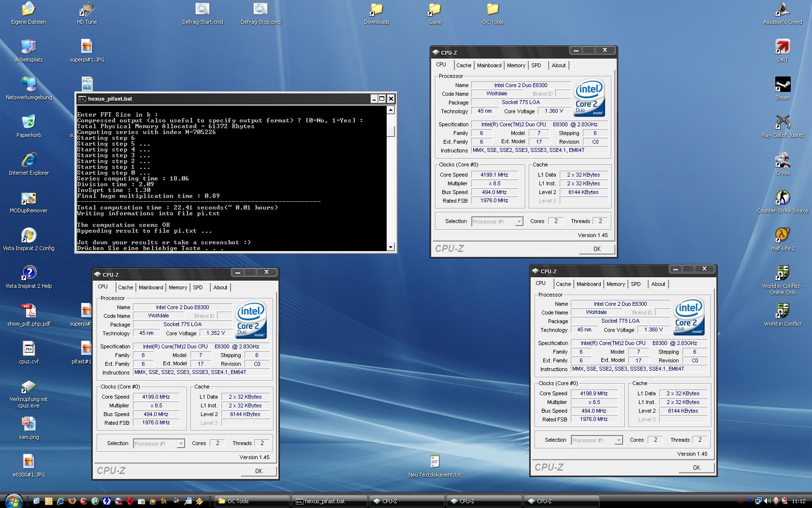
Task: Open the cpuz.cvf file icon
Action: pyautogui.click(x=29, y=353)
